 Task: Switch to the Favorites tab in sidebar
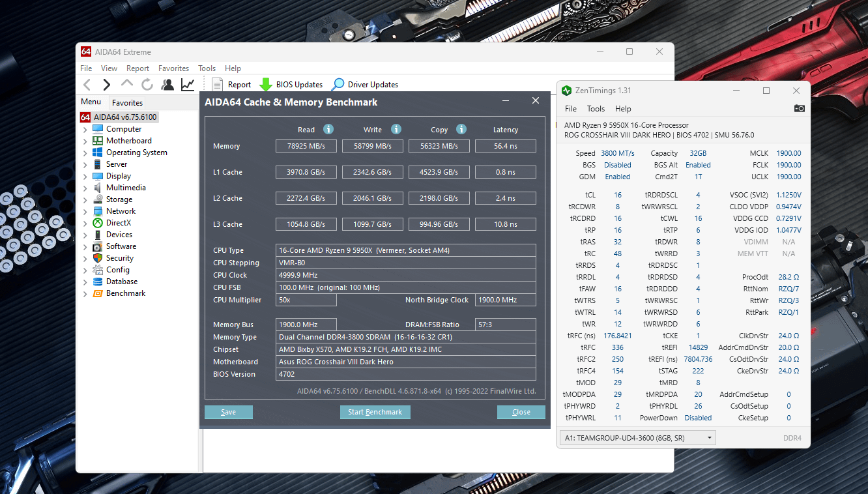pos(127,102)
